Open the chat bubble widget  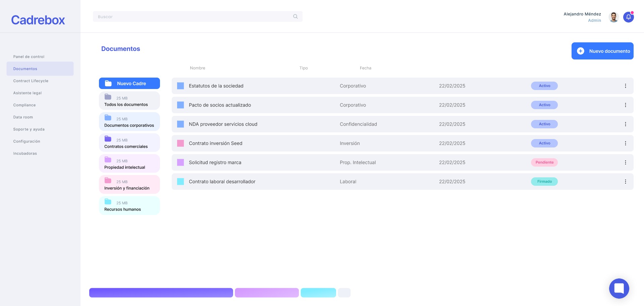point(619,289)
